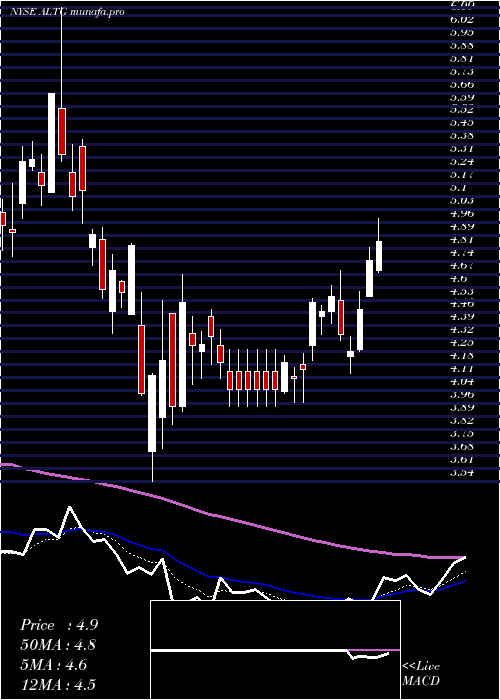
Task: Click the tallest white candlestick near 5.59
Action: coord(51,143)
